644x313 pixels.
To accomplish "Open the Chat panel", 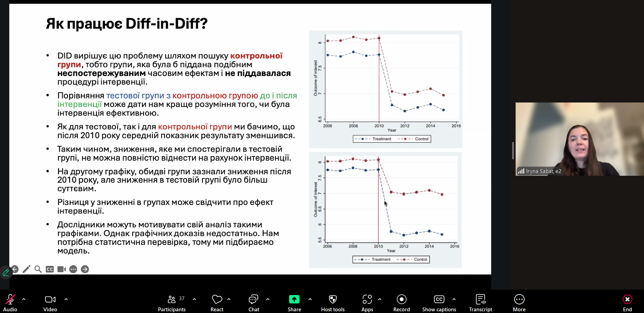I will point(254,302).
